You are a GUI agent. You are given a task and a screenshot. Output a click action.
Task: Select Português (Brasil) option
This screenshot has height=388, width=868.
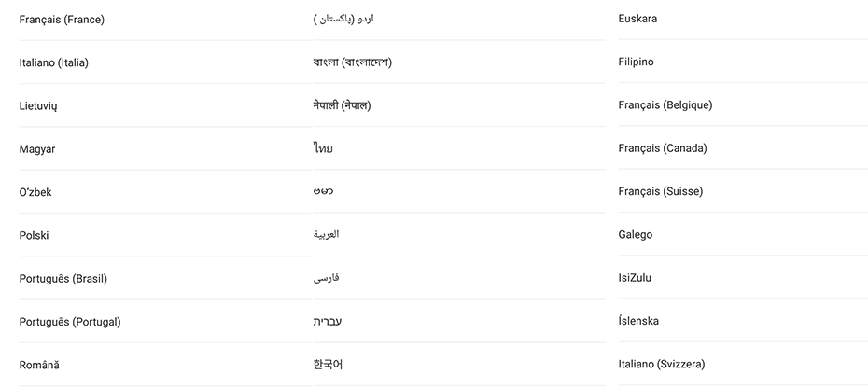[64, 279]
